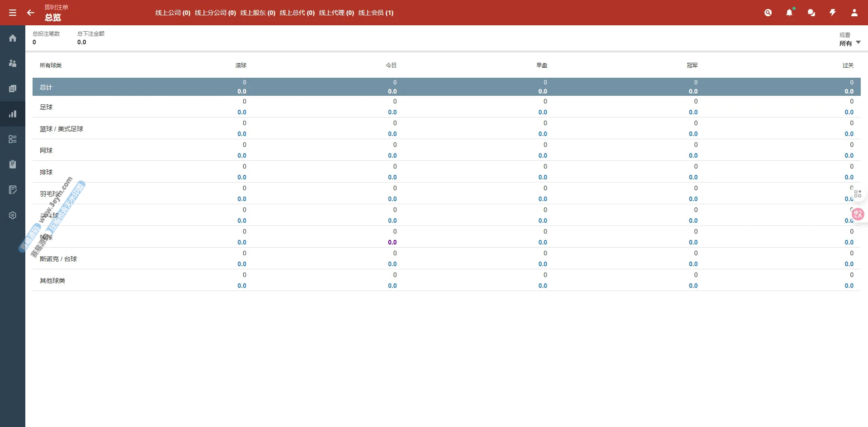The height and width of the screenshot is (427, 868).
Task: Click the back arrow beside 即时注单
Action: [31, 13]
